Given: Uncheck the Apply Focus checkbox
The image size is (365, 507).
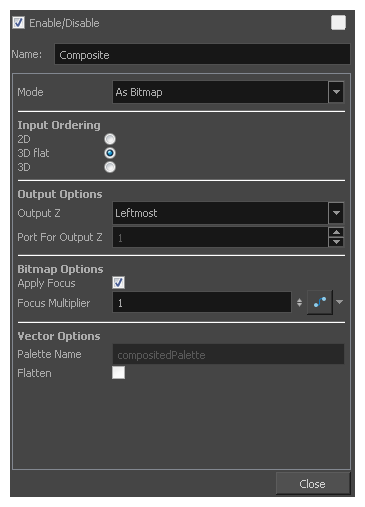Looking at the screenshot, I should (119, 283).
